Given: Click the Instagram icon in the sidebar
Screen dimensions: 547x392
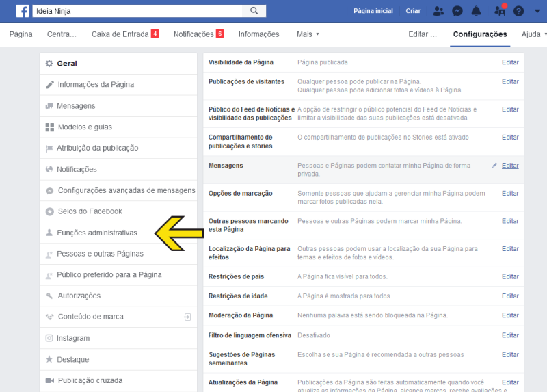Looking at the screenshot, I should point(49,338).
